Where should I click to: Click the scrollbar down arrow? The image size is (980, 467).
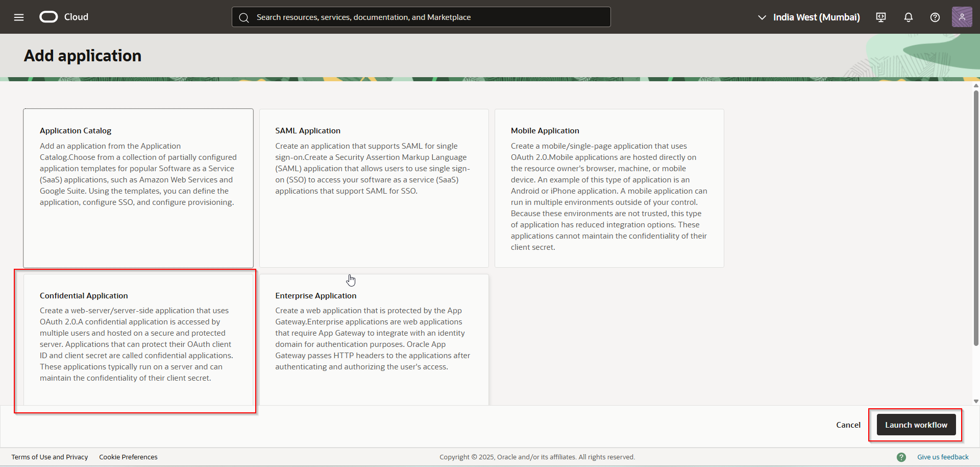coord(975,402)
